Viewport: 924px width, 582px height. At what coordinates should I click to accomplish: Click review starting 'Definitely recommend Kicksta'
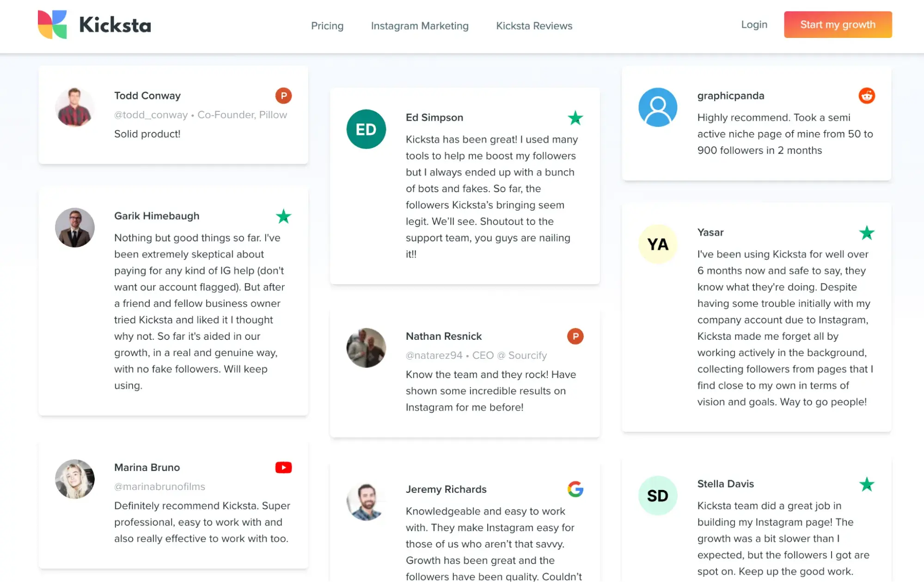point(202,522)
